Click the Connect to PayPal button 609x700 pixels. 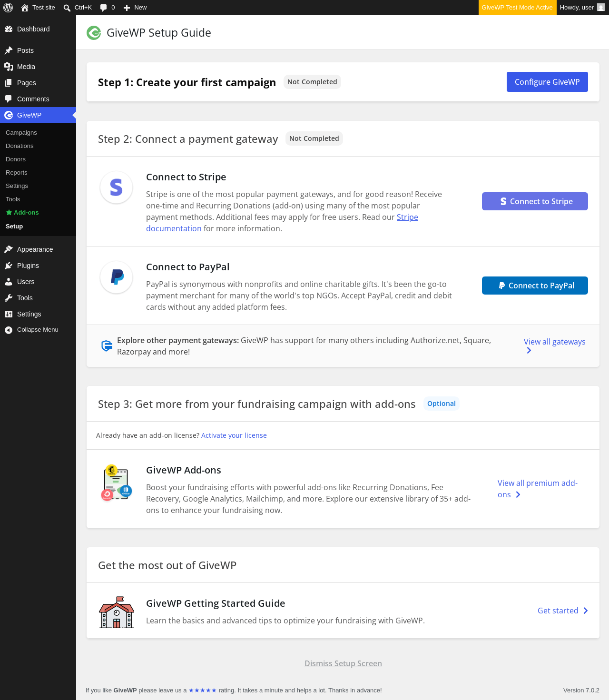(535, 286)
